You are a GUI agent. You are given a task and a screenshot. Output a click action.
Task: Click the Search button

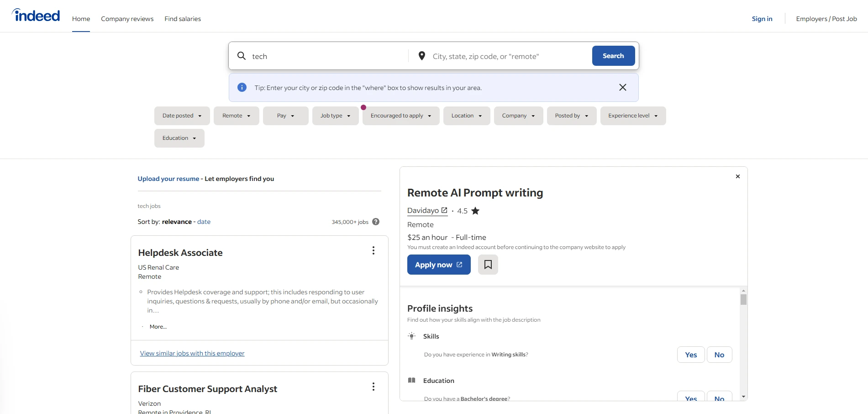pyautogui.click(x=613, y=56)
